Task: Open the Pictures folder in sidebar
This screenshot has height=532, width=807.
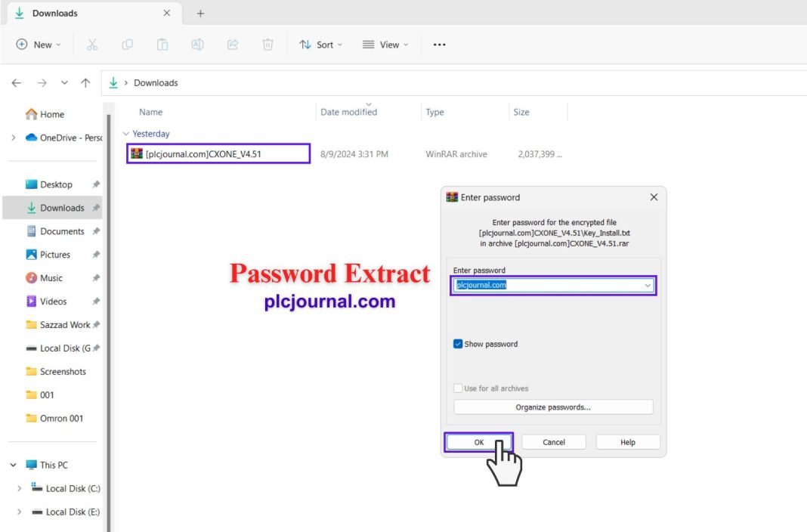Action: 54,255
